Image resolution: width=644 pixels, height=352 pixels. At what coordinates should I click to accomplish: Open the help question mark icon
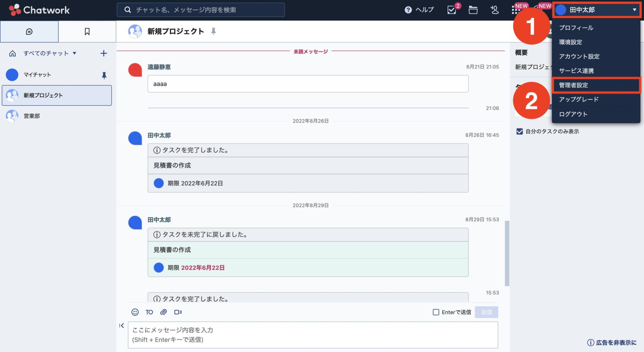coord(408,10)
